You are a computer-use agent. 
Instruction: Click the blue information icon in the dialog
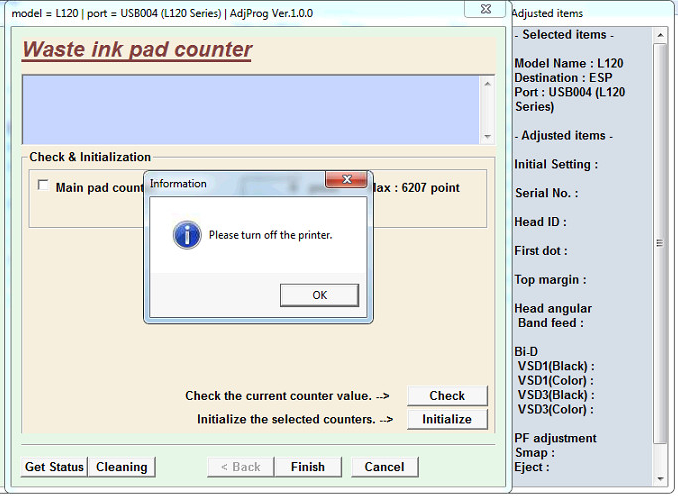click(x=187, y=235)
